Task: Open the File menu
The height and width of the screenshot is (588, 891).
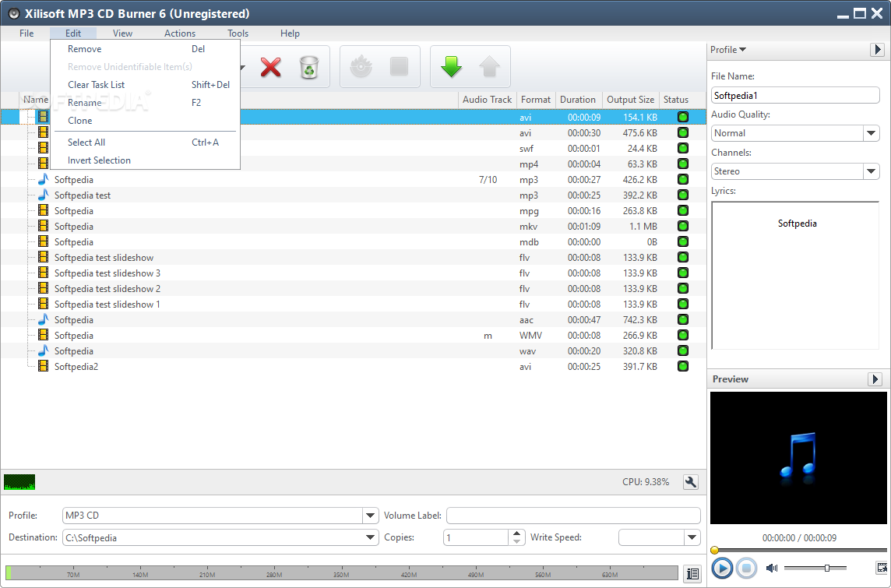Action: tap(26, 33)
